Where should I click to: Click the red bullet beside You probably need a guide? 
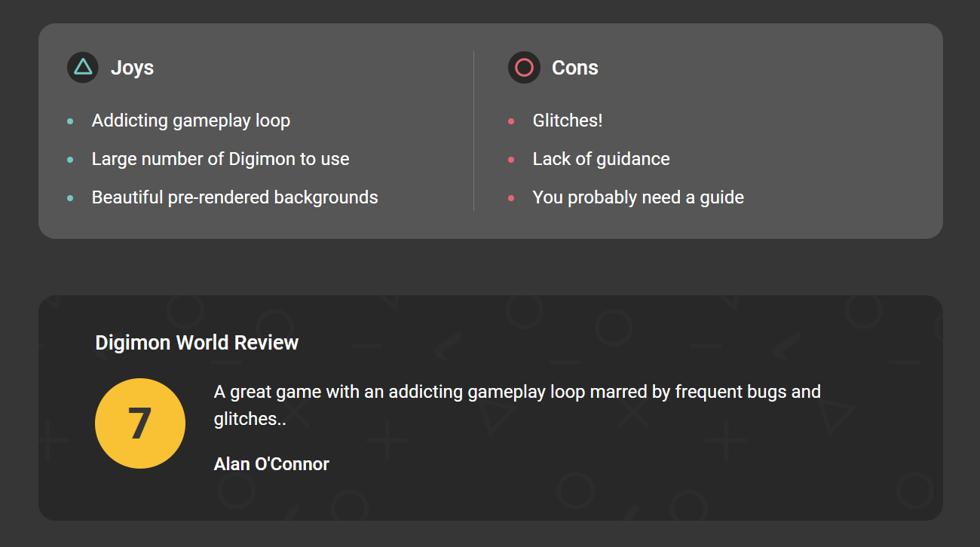click(511, 197)
